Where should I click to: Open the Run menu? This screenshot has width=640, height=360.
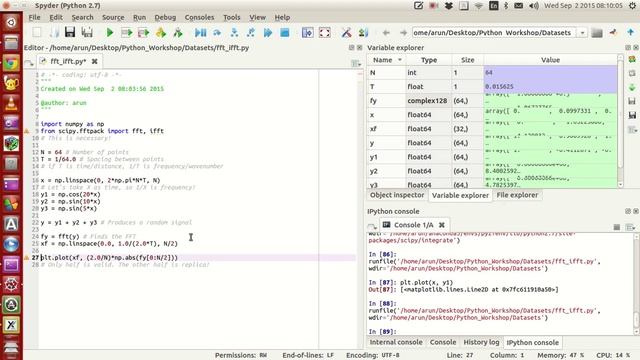coord(139,18)
